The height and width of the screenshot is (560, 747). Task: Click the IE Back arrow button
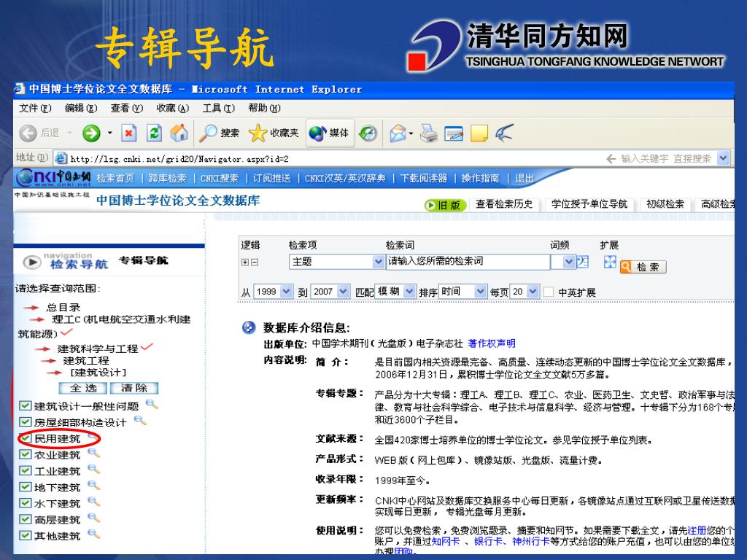click(28, 133)
